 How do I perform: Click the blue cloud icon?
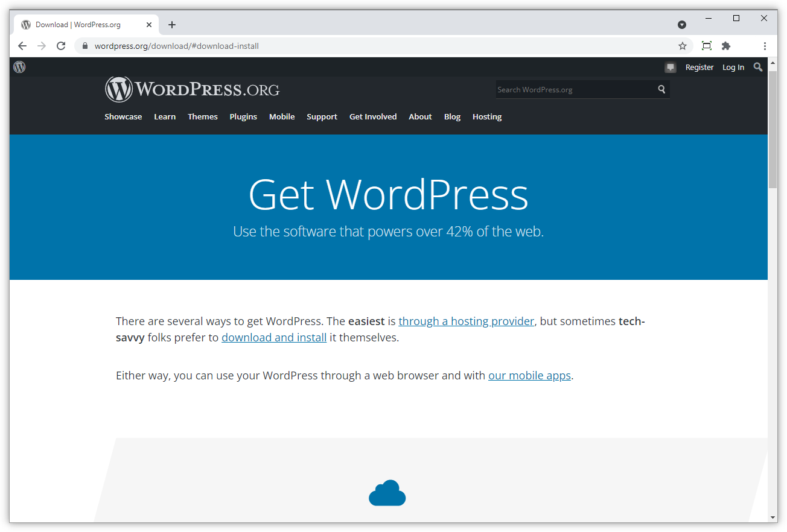(x=387, y=493)
